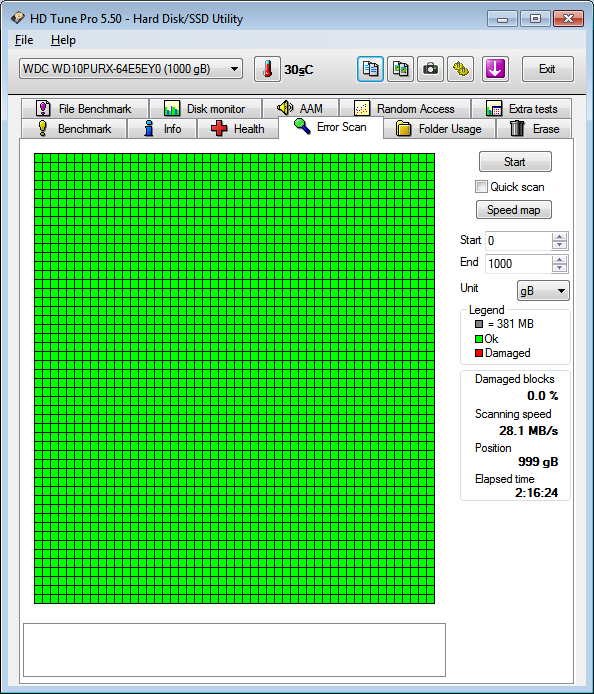Open the Speed map view
Viewport: 594px width, 694px height.
(513, 210)
